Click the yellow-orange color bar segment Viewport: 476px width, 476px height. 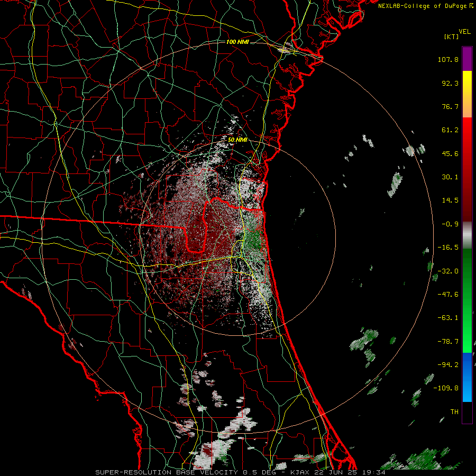tap(467, 94)
